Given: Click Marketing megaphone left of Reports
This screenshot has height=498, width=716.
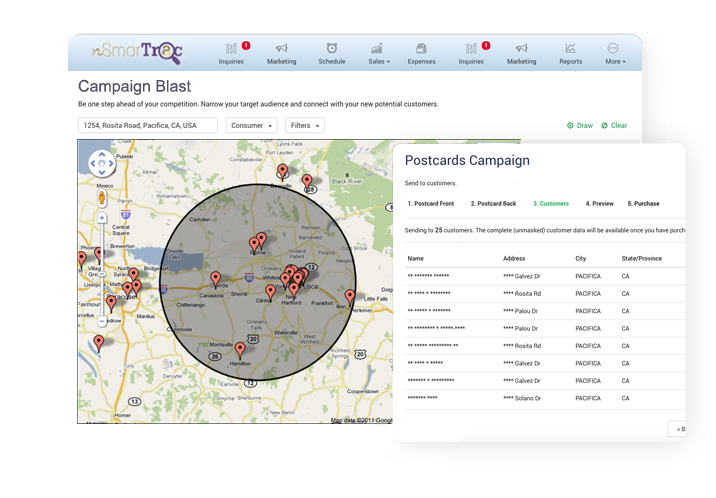Looking at the screenshot, I should coord(521,48).
